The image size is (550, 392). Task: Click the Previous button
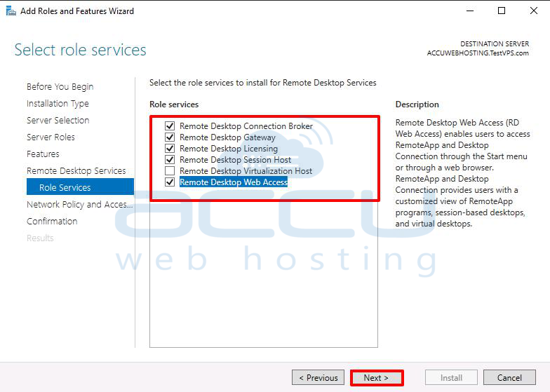coord(318,377)
